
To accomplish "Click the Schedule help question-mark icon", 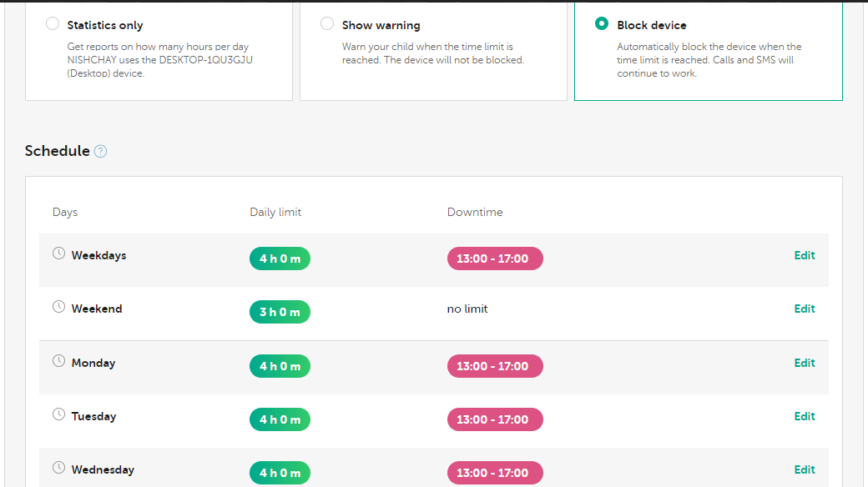I will 100,151.
